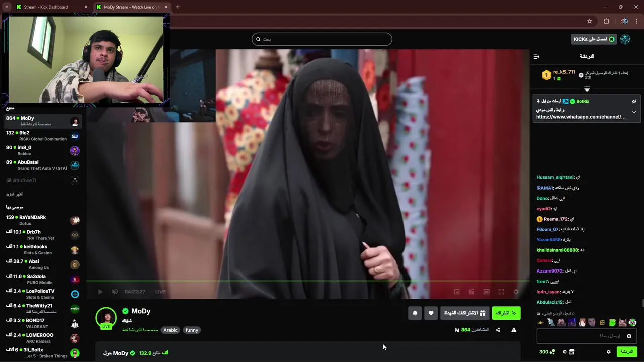Hide the pinned BotRix message

(634, 101)
